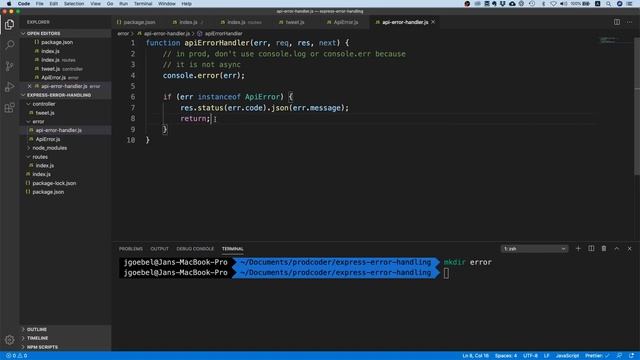Kill terminal with trash icon
The width and height of the screenshot is (640, 360).
coord(604,249)
